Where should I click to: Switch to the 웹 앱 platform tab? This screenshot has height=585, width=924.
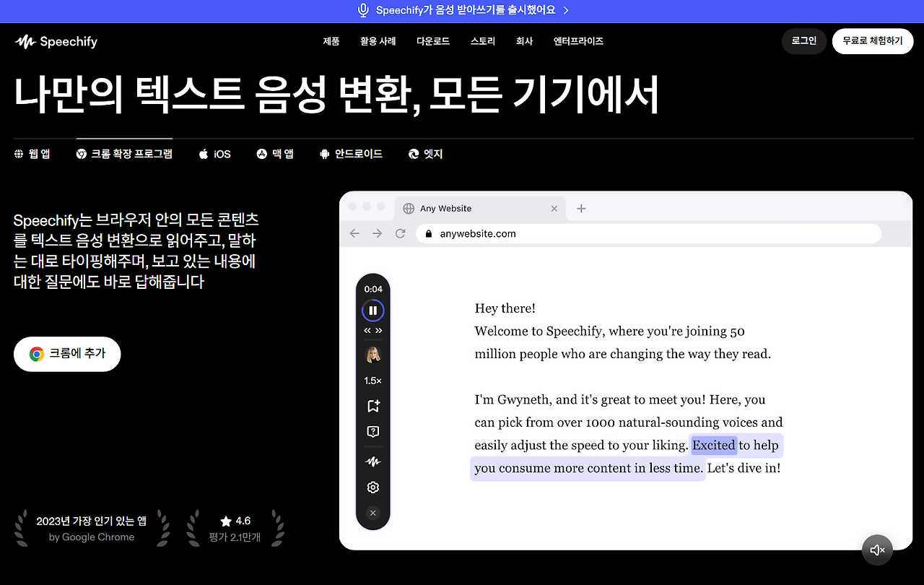32,154
